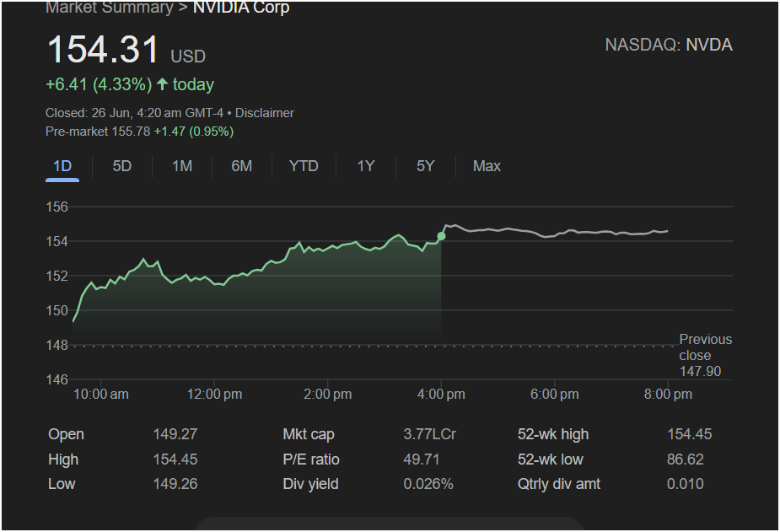
Task: Show the 6M chart range
Action: click(x=242, y=166)
